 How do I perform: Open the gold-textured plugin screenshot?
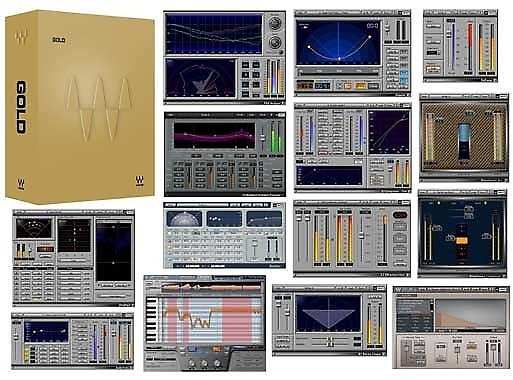464,138
